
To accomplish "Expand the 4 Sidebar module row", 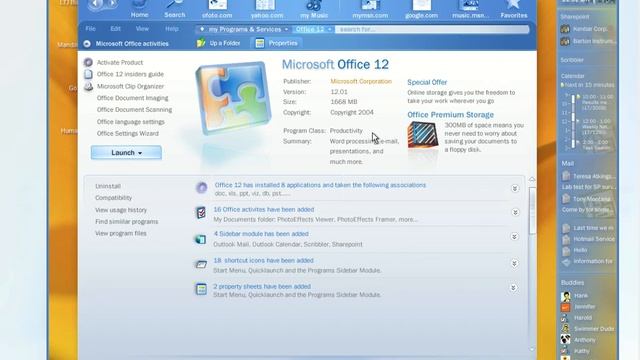I will pyautogui.click(x=514, y=237).
